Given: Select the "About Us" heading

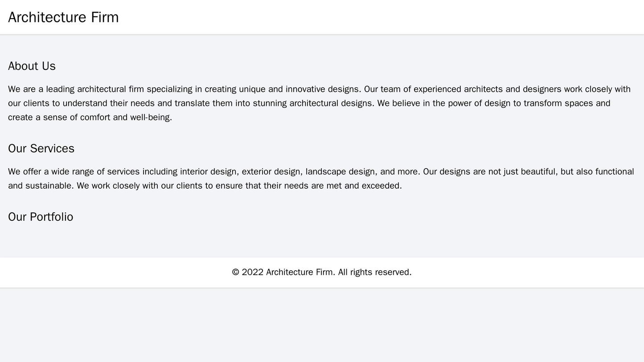Looking at the screenshot, I should 32,66.
